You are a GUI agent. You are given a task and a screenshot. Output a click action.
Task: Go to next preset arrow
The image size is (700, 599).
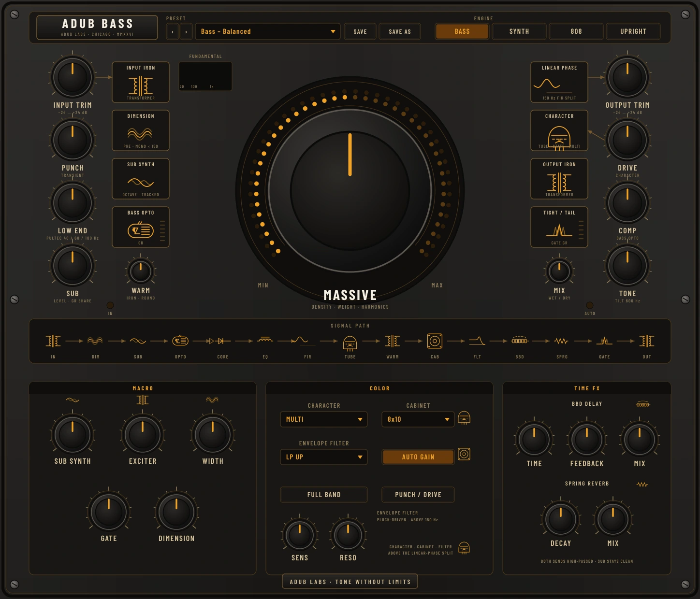186,32
